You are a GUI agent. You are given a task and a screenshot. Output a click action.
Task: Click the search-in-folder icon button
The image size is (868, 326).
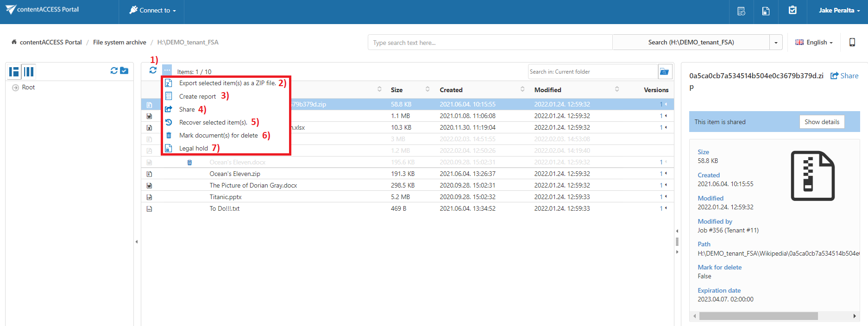point(664,72)
